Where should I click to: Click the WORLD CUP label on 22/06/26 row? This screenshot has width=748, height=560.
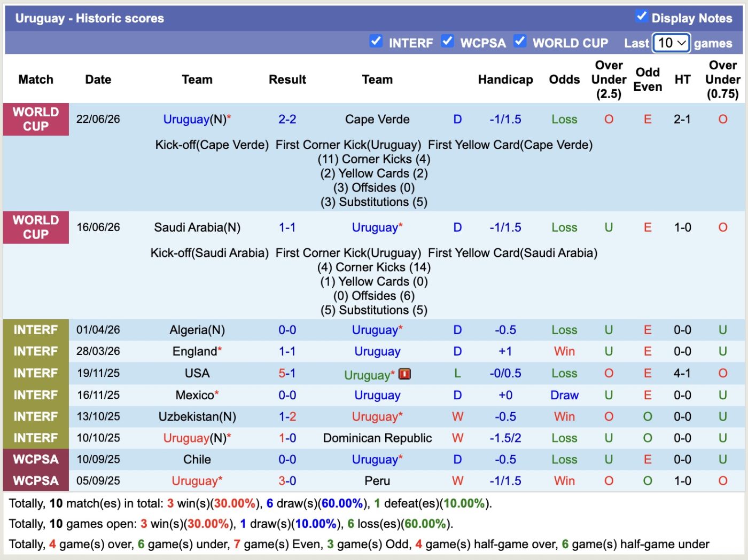pyautogui.click(x=36, y=119)
